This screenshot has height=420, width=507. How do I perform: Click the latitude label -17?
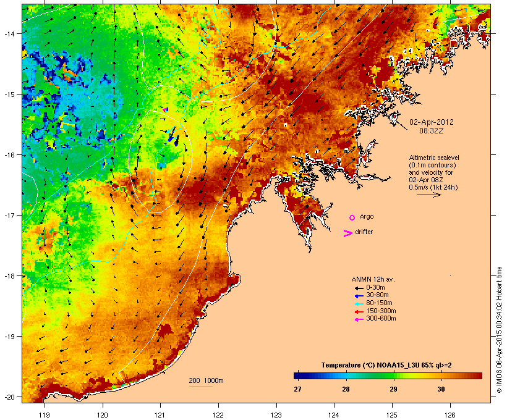point(9,215)
